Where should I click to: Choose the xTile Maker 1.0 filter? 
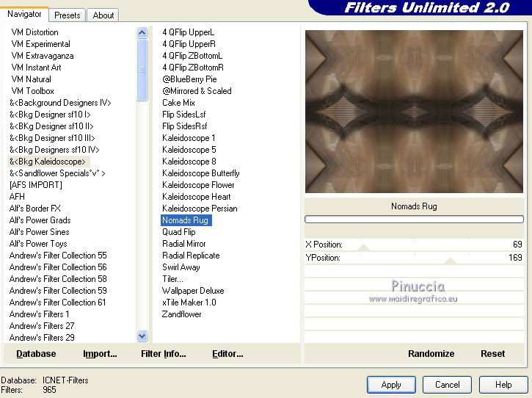click(x=189, y=303)
